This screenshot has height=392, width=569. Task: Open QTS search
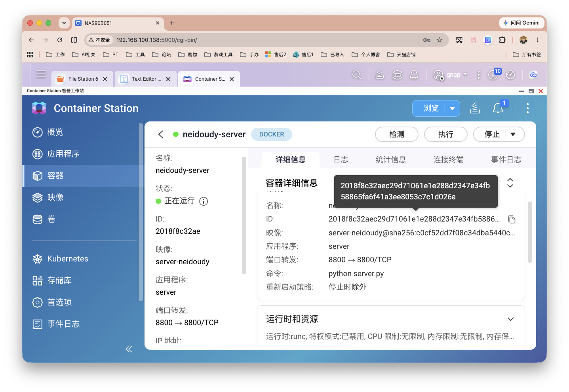coord(356,75)
